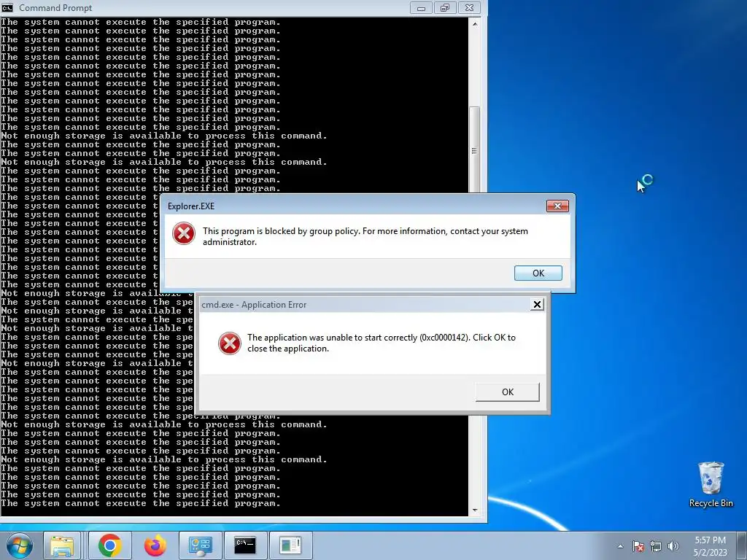Launch Firefox from taskbar

coord(155,545)
